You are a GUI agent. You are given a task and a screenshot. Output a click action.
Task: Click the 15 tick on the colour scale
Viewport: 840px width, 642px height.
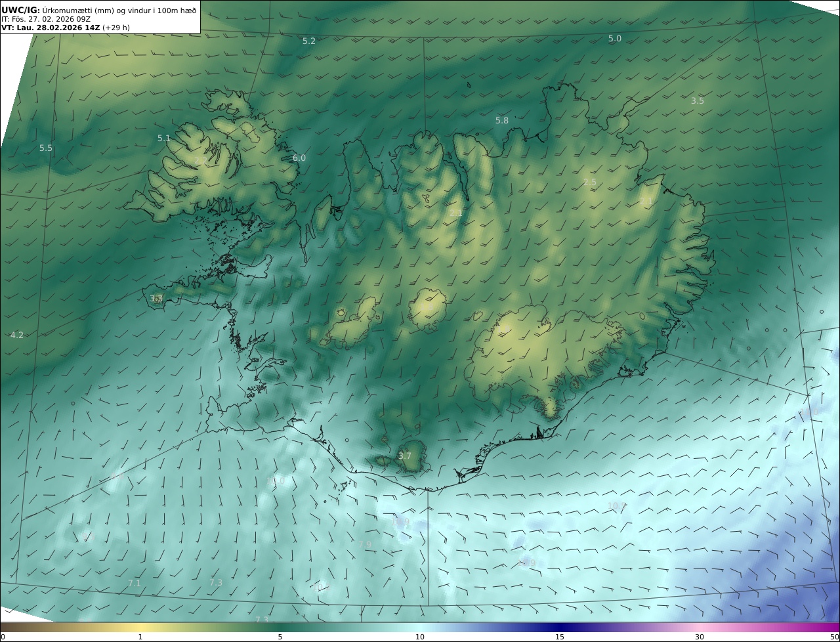pyautogui.click(x=560, y=637)
